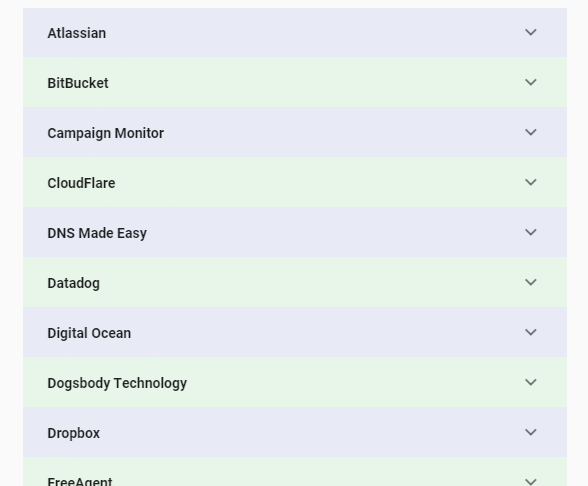The image size is (588, 486).
Task: Click the DNS Made Easy chevron icon
Action: coord(531,232)
